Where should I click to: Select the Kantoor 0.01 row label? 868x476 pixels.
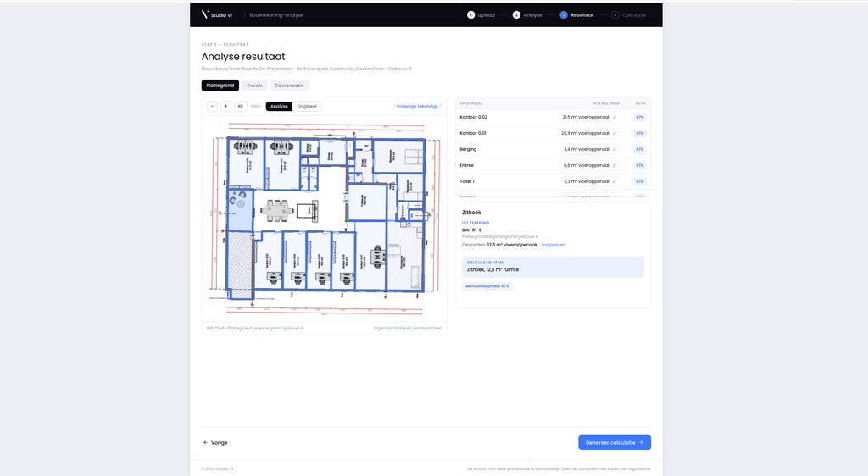click(x=473, y=133)
